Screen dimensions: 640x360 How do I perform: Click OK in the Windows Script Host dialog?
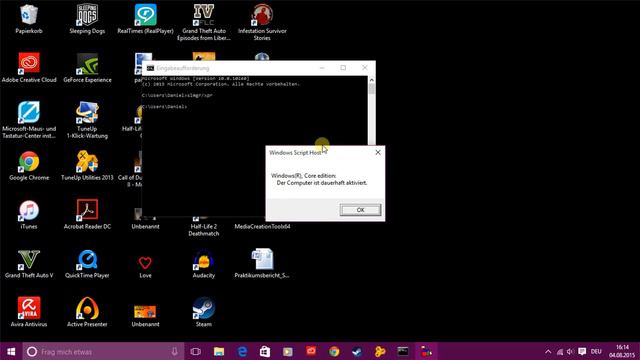pos(360,210)
